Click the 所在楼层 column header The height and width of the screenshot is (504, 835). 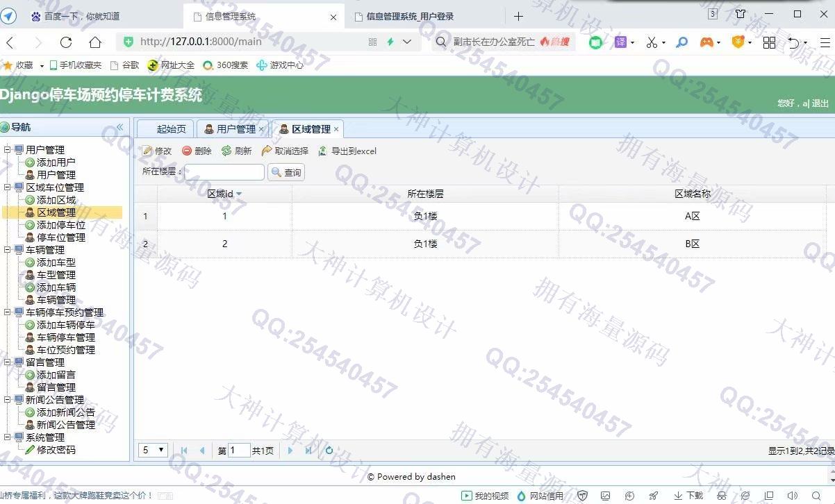(x=425, y=194)
